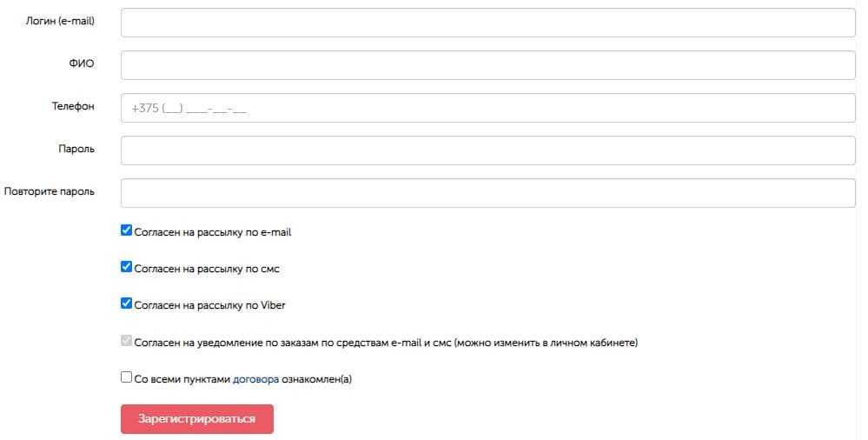Click the greyed-out order notification checkbox

[x=126, y=342]
